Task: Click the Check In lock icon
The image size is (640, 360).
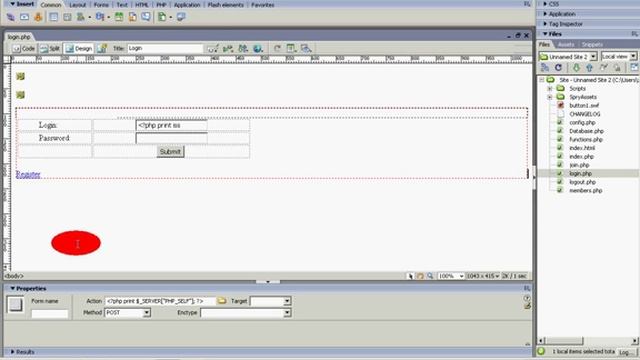Action: [617, 68]
